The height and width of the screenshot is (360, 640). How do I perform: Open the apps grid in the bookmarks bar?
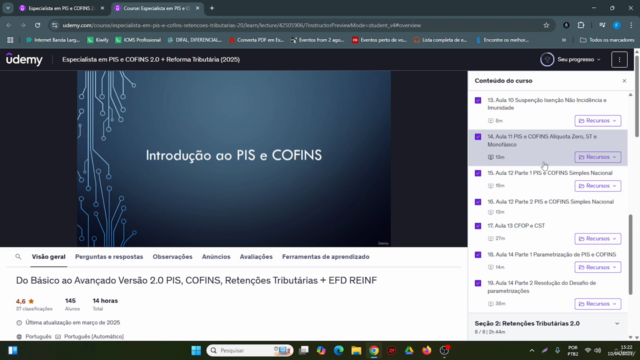[x=10, y=40]
